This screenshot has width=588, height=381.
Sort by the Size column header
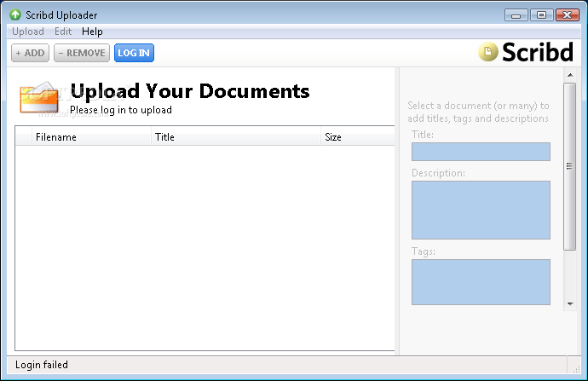(x=358, y=137)
